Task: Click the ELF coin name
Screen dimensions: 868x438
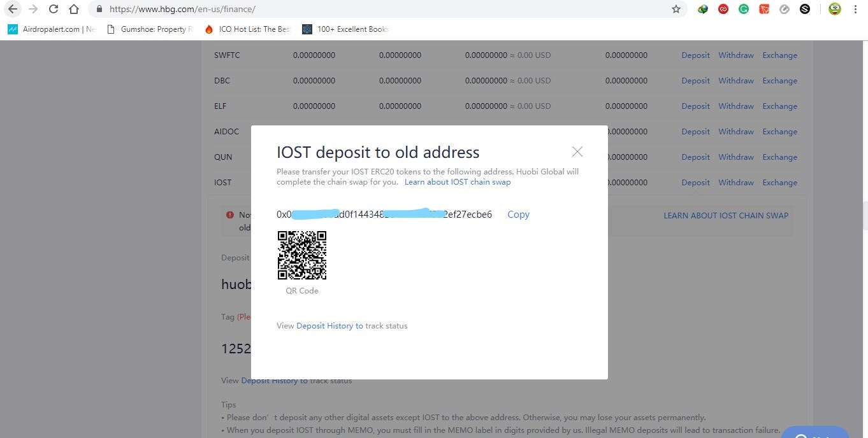Action: (220, 106)
